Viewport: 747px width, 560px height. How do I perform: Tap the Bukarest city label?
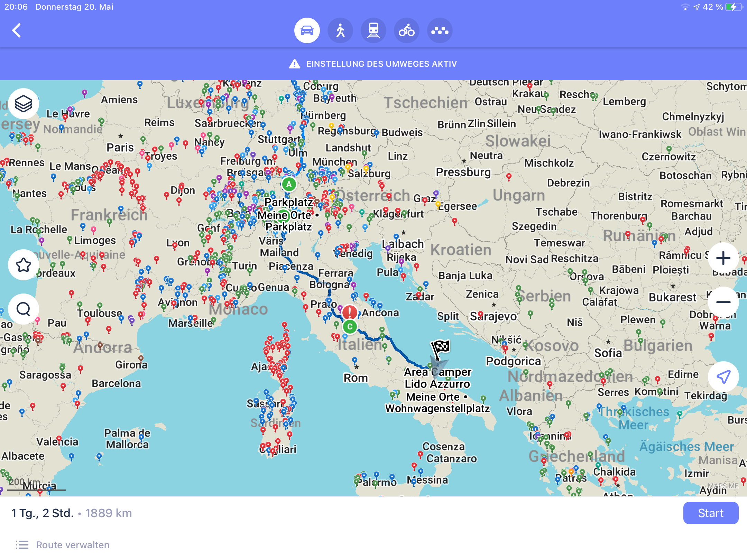click(672, 297)
